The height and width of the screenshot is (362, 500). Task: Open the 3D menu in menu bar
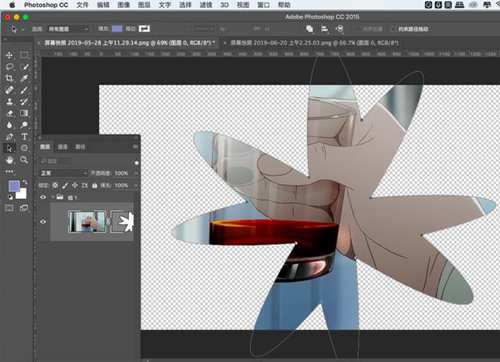tap(224, 5)
